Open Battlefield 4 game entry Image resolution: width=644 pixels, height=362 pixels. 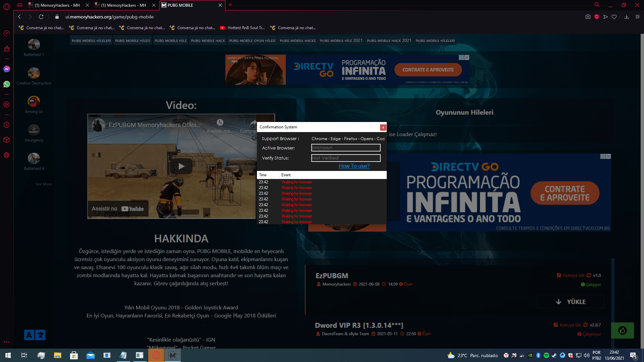(34, 162)
